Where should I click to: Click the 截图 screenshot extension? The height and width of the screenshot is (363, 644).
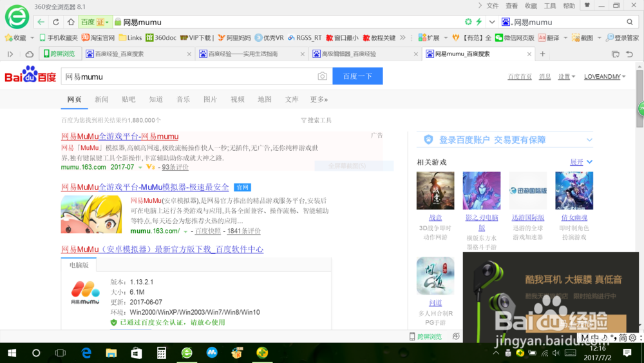(583, 38)
